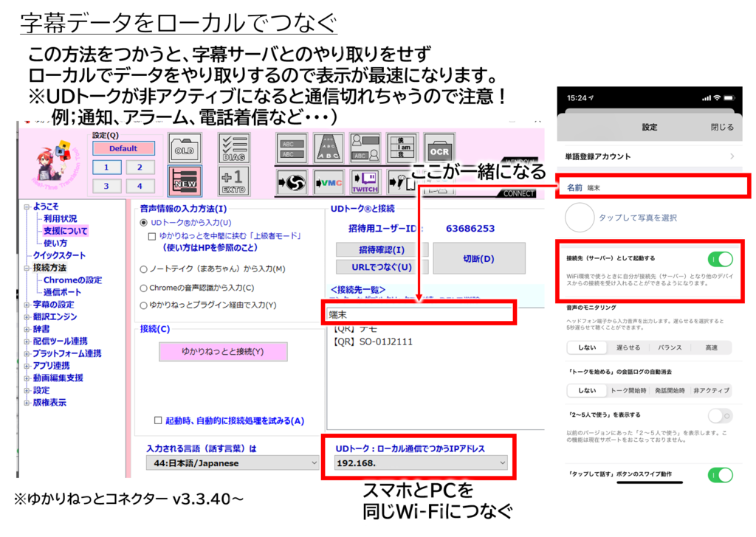The image size is (756, 537).
Task: Tap '閉じる' in the phone settings
Action: click(722, 127)
